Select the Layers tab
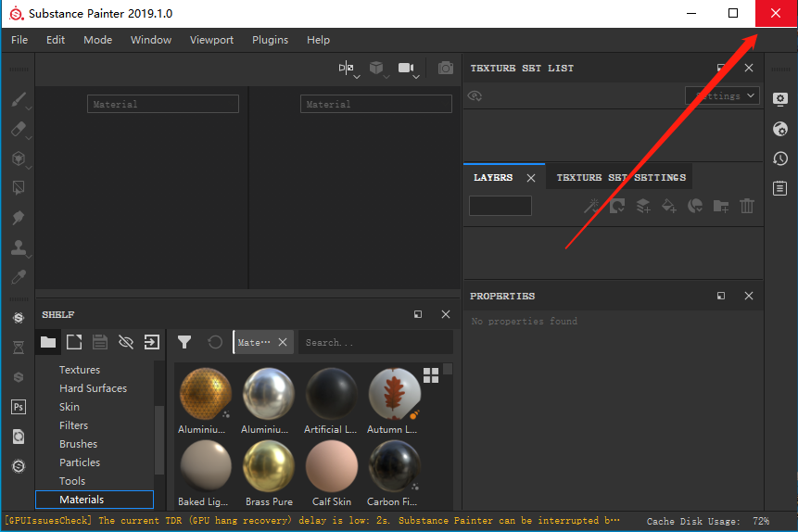The image size is (798, 532). coord(493,177)
